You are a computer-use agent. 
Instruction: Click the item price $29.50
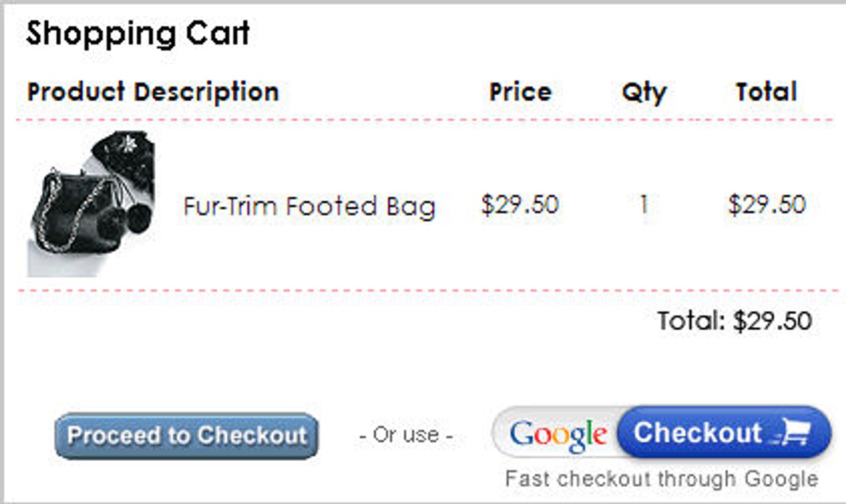pos(520,205)
